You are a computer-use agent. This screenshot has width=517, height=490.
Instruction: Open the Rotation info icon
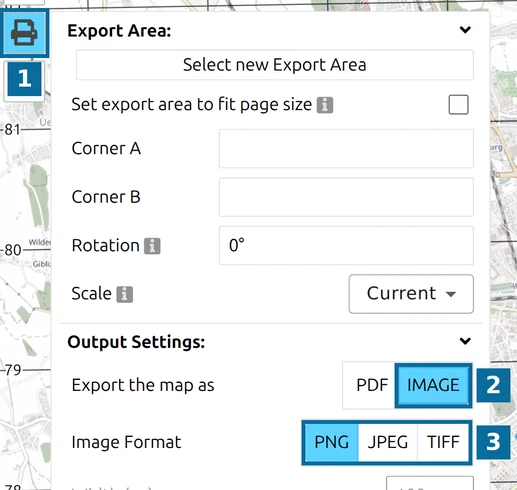[152, 246]
